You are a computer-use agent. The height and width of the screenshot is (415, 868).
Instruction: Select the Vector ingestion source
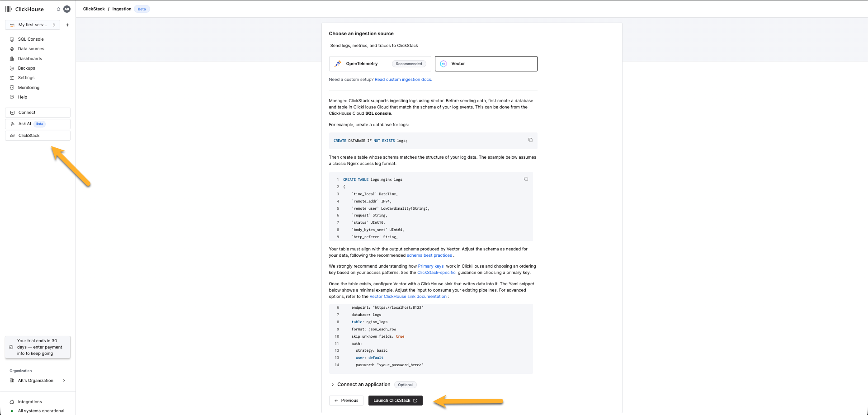tap(486, 63)
